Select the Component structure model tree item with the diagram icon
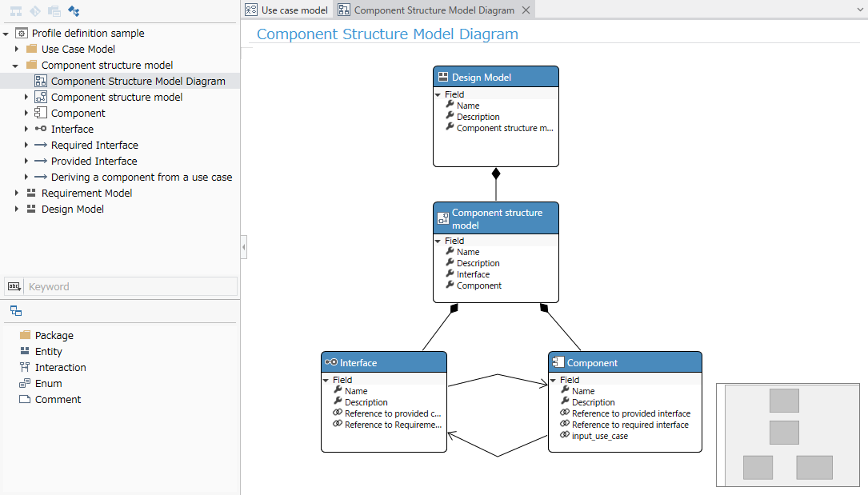Image resolution: width=868 pixels, height=495 pixels. pos(117,97)
